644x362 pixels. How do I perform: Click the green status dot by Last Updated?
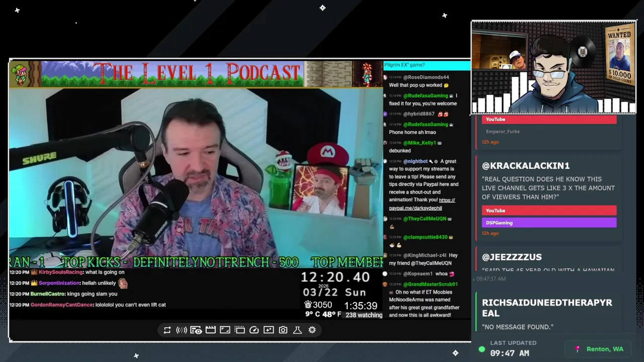[x=481, y=349]
